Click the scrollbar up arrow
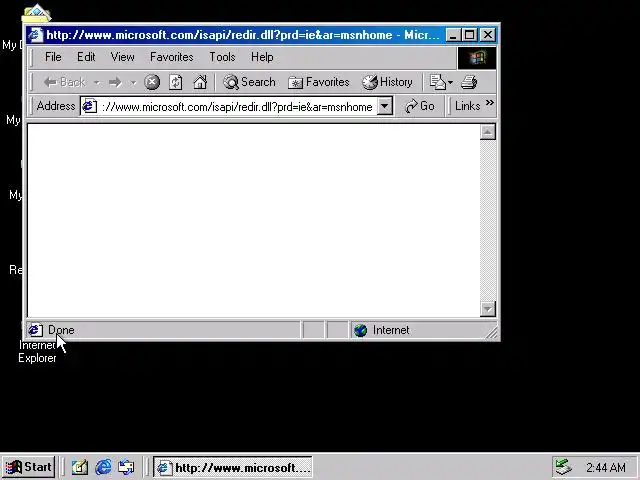This screenshot has width=640, height=480. point(488,132)
